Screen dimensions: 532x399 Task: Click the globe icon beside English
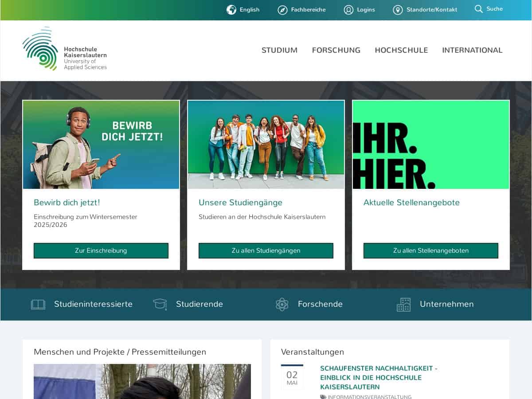[231, 10]
